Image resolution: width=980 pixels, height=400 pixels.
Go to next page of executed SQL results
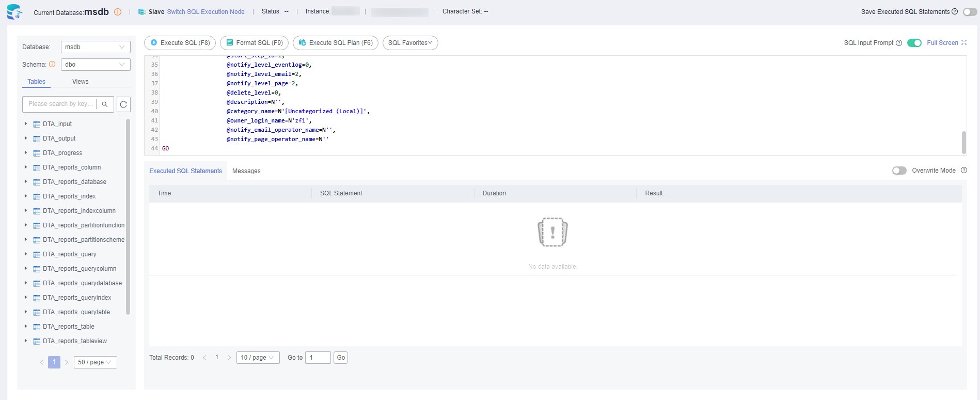[x=229, y=358]
